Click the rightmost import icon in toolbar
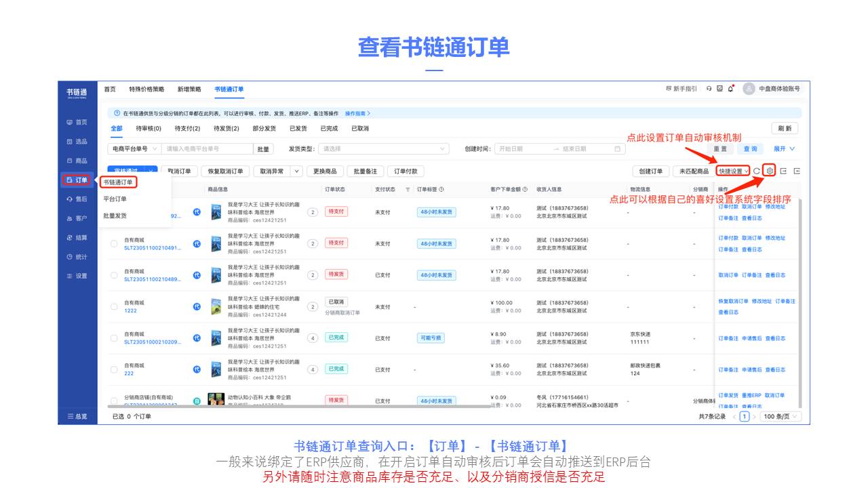 [x=797, y=171]
